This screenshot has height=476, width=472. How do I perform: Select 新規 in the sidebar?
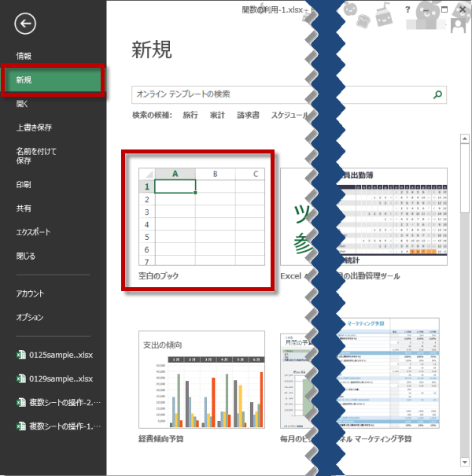point(53,79)
